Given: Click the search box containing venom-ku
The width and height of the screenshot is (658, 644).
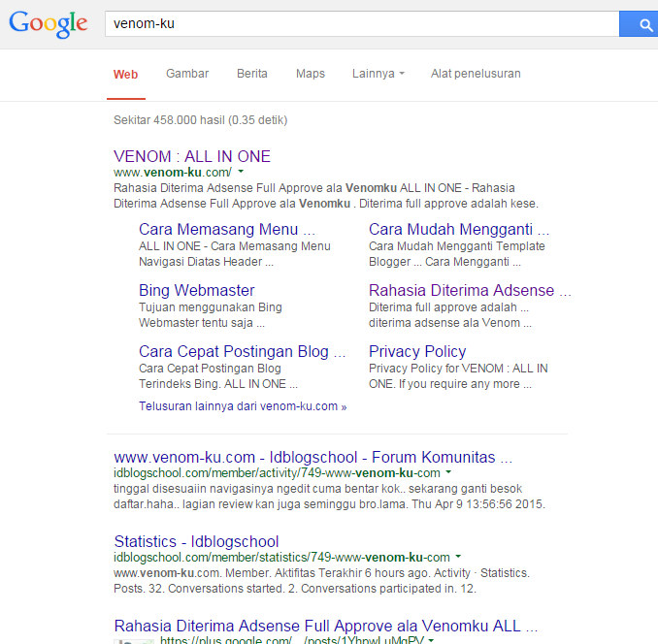Looking at the screenshot, I should [x=362, y=24].
